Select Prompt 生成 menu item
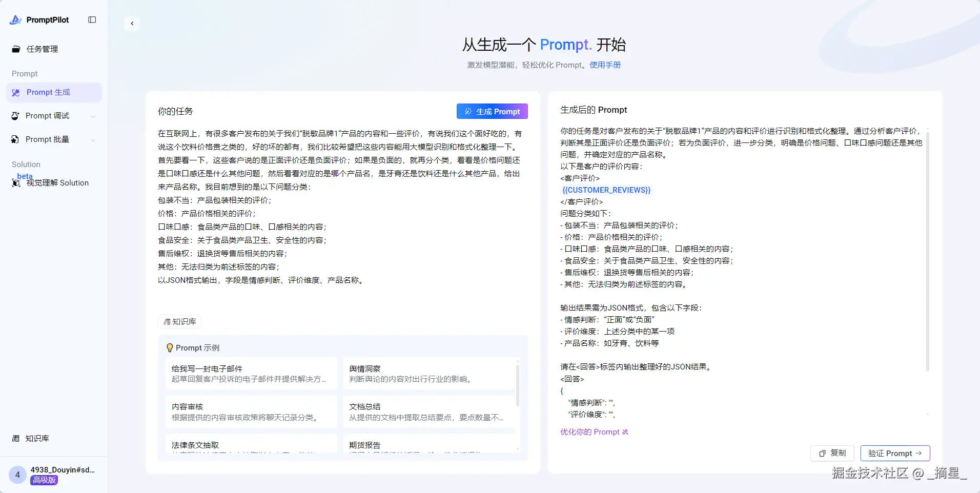980x493 pixels. [x=54, y=92]
